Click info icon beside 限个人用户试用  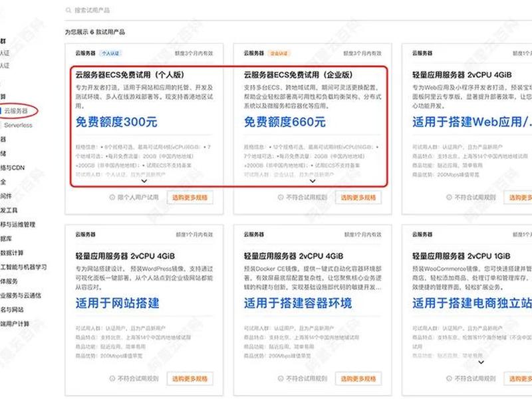tap(112, 197)
